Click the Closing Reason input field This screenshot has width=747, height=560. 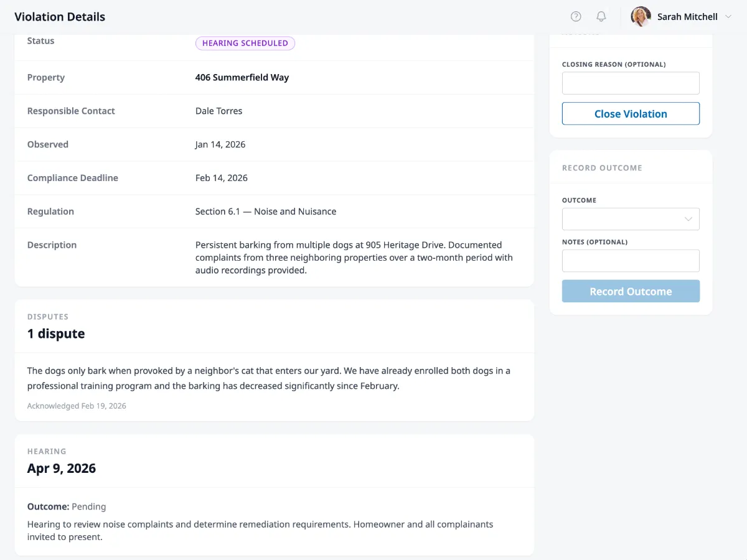(631, 83)
